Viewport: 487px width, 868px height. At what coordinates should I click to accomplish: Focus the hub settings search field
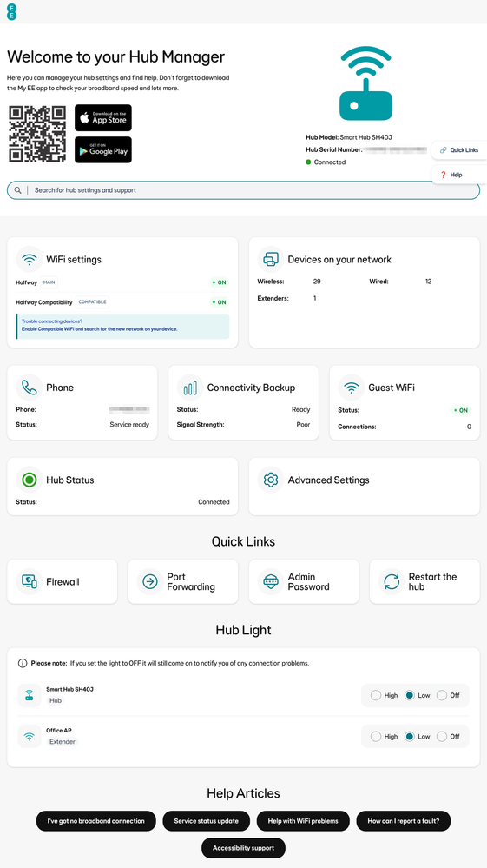[x=243, y=190]
